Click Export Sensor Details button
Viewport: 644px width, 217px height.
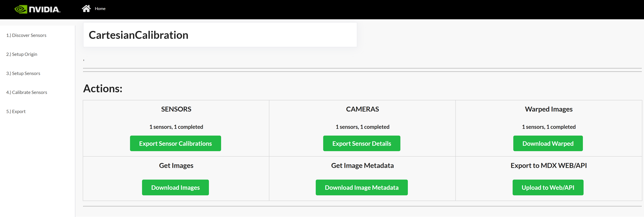pyautogui.click(x=361, y=144)
